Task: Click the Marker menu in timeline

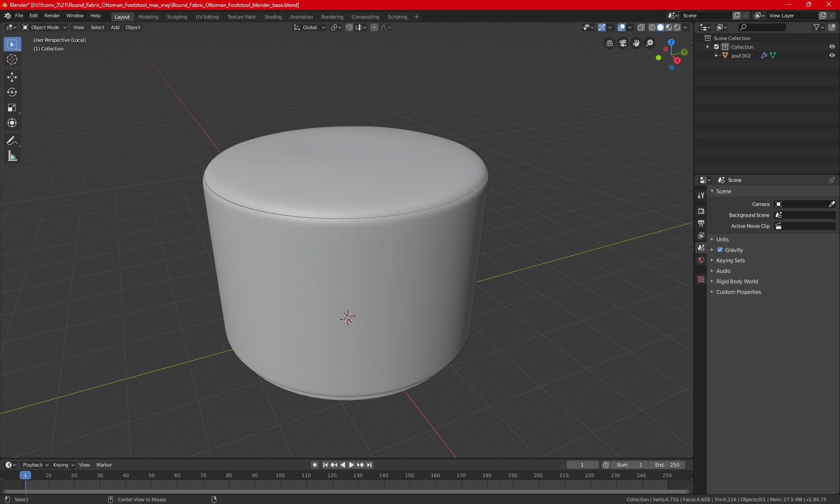Action: pyautogui.click(x=104, y=465)
